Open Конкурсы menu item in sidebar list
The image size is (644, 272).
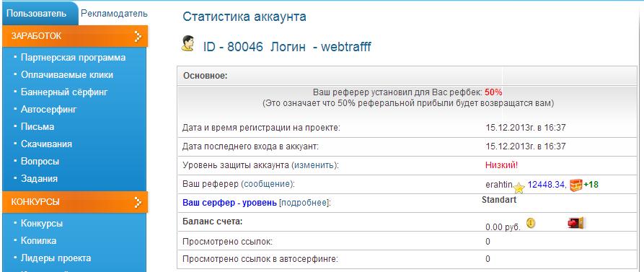pyautogui.click(x=42, y=224)
